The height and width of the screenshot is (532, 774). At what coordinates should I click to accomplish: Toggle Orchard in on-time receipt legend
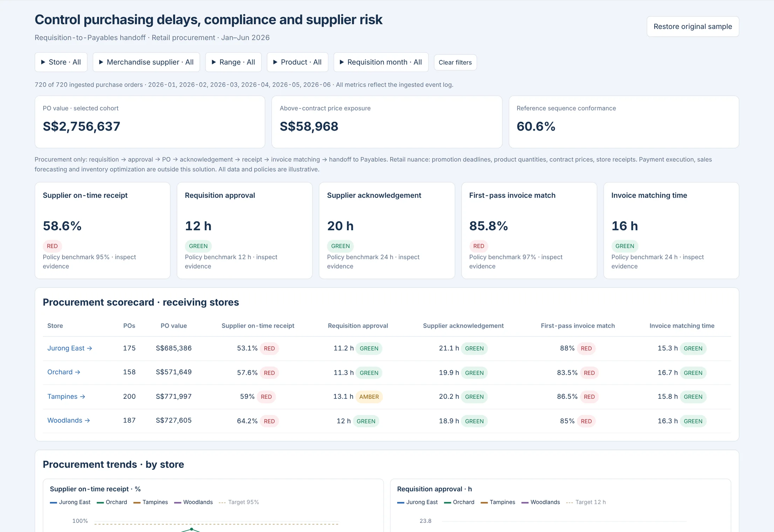pos(112,502)
